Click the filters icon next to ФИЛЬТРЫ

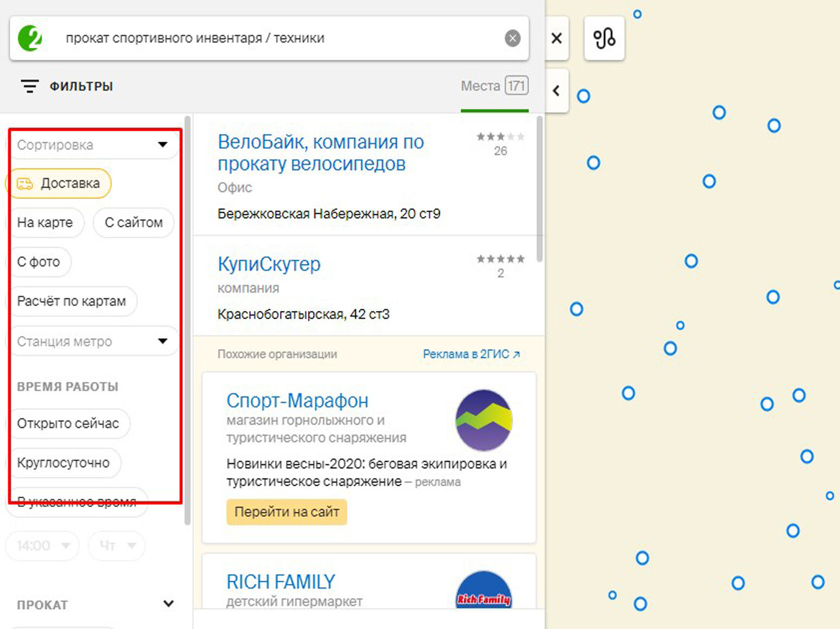(29, 86)
